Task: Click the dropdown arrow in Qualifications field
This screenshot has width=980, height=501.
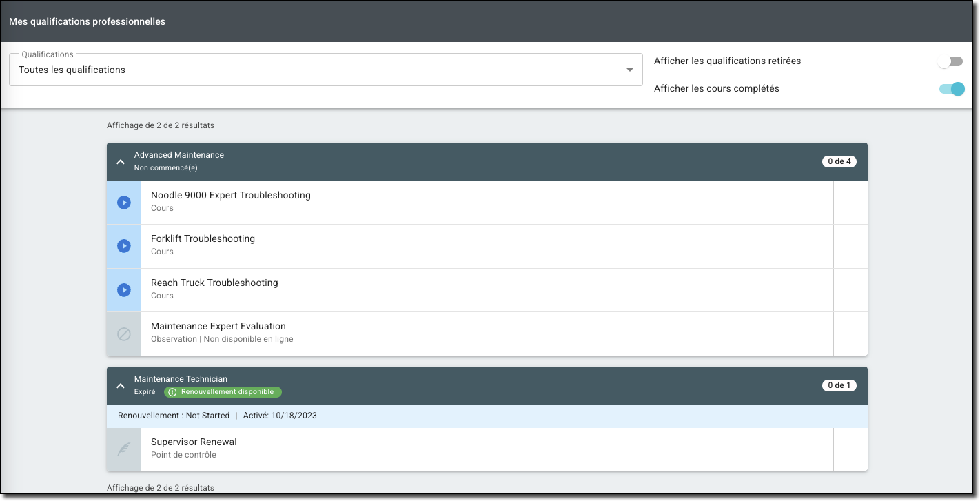Action: [629, 70]
